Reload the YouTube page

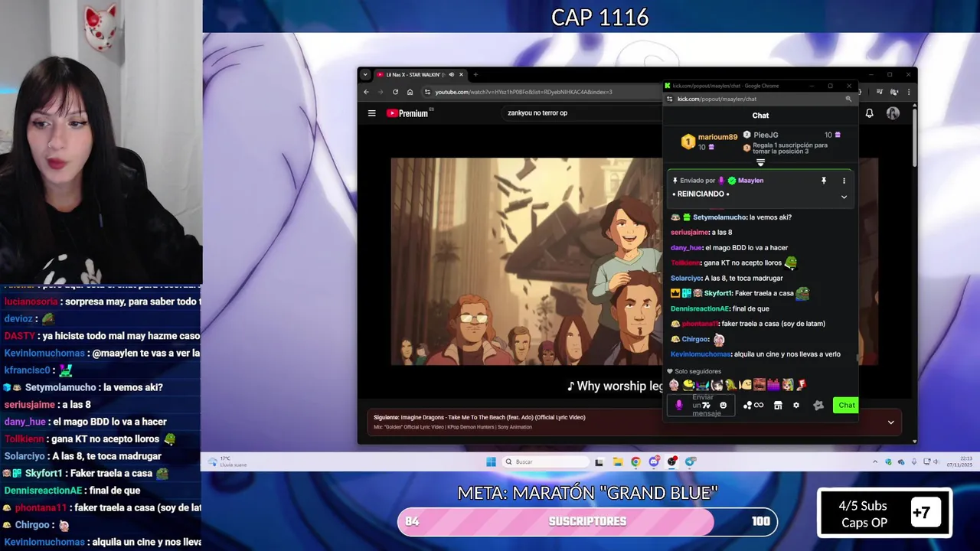click(395, 92)
